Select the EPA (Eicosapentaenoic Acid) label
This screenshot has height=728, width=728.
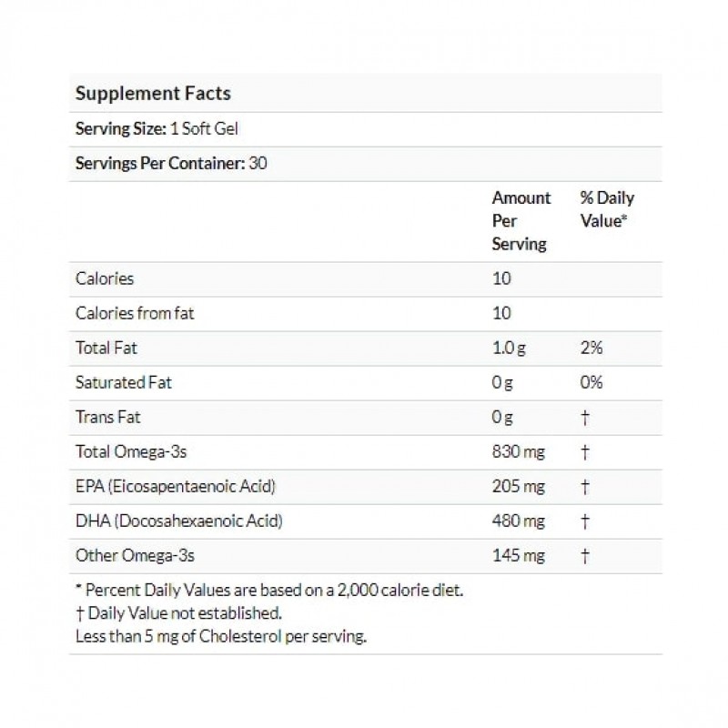coord(175,486)
